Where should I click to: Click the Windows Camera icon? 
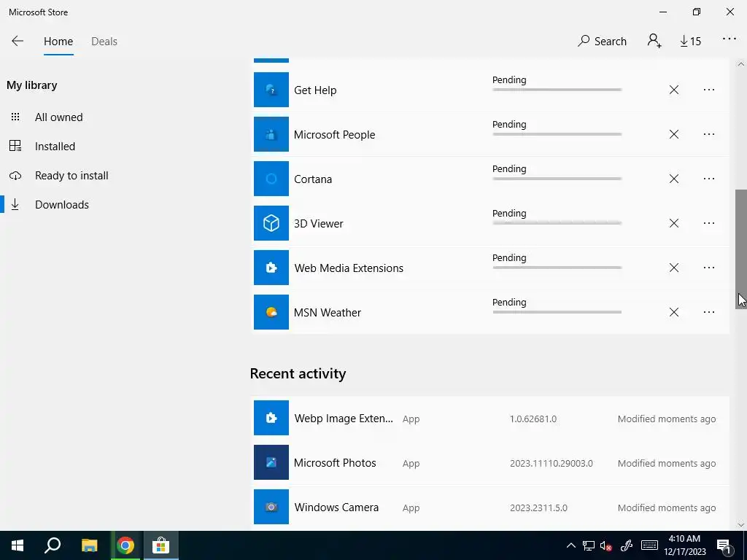click(271, 507)
